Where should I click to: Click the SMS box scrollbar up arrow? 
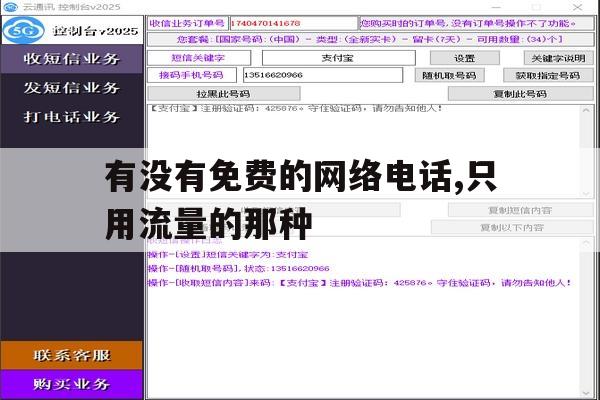(x=586, y=110)
